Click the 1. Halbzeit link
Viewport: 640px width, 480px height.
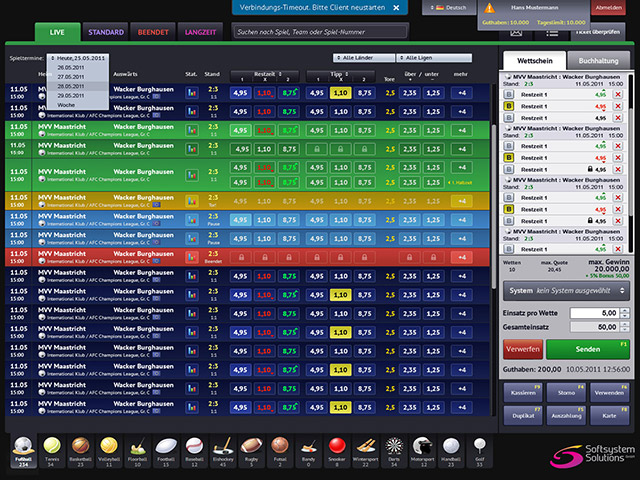coord(460,182)
